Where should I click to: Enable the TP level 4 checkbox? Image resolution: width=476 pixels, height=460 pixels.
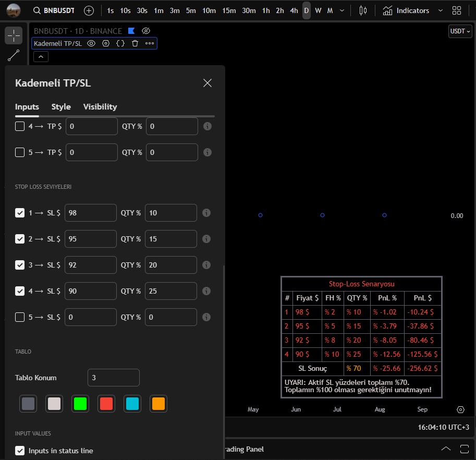pyautogui.click(x=20, y=126)
